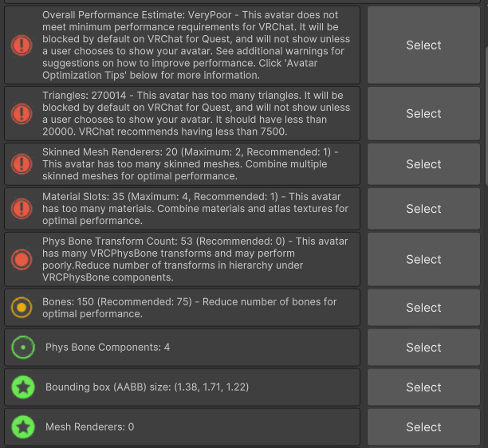The height and width of the screenshot is (448, 488).
Task: Select the Skinned Mesh Renderers objects
Action: (x=423, y=164)
